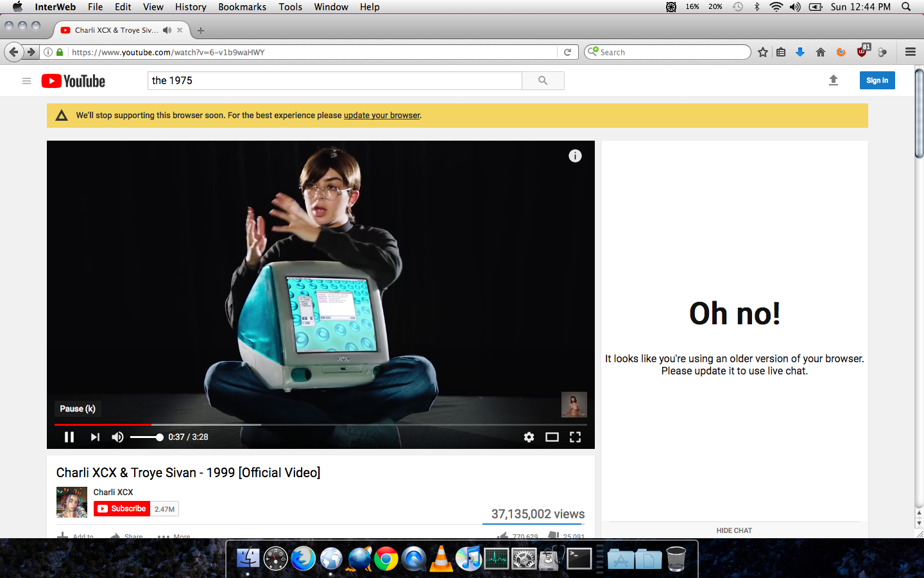The width and height of the screenshot is (924, 578).
Task: Pause the video with the pause button
Action: point(69,437)
